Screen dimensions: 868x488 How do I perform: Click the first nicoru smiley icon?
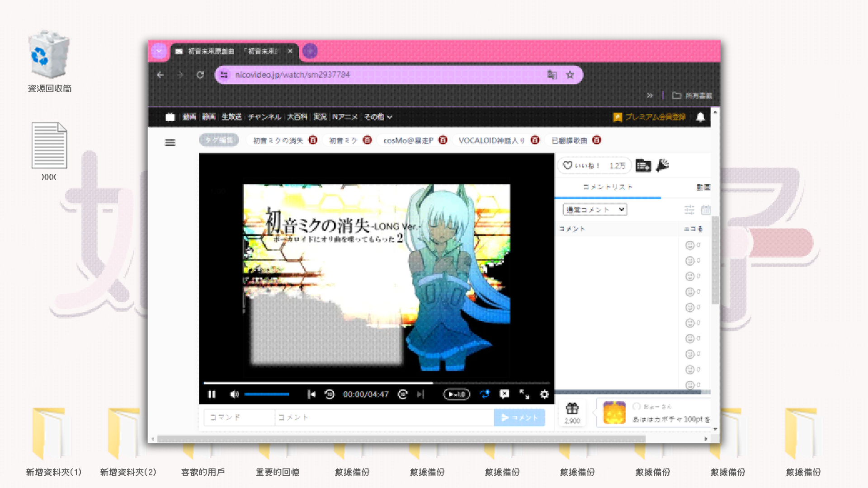(x=690, y=245)
